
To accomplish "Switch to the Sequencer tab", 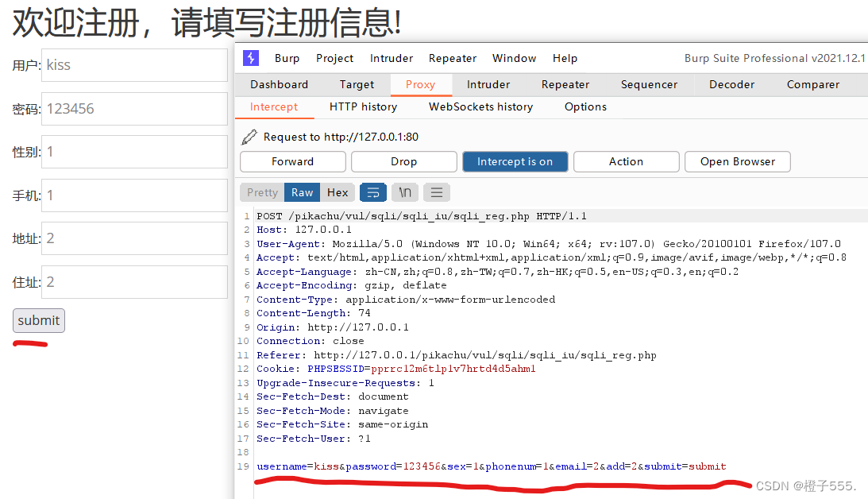I will [x=649, y=85].
